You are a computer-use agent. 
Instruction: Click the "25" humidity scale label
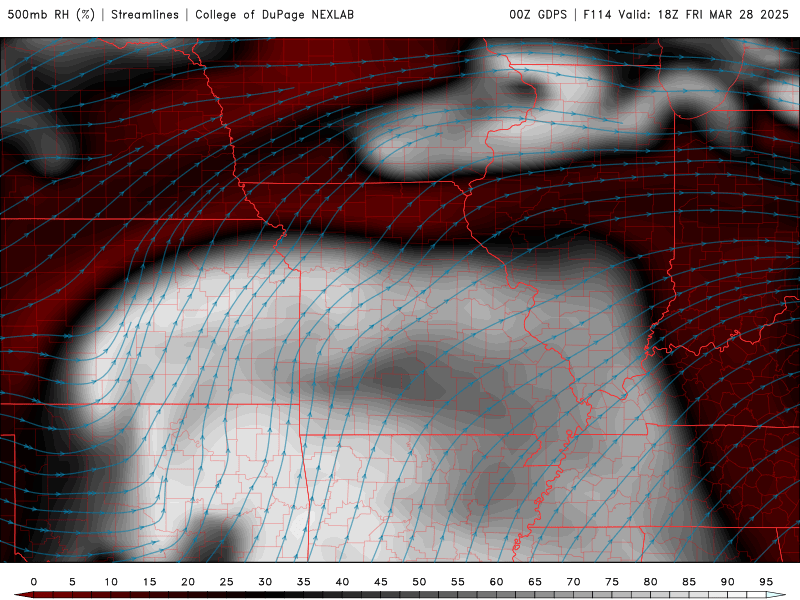click(x=227, y=582)
